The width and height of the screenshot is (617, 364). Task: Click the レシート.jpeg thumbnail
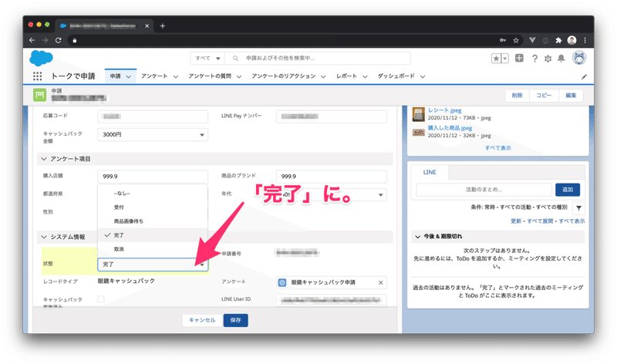[x=418, y=114]
